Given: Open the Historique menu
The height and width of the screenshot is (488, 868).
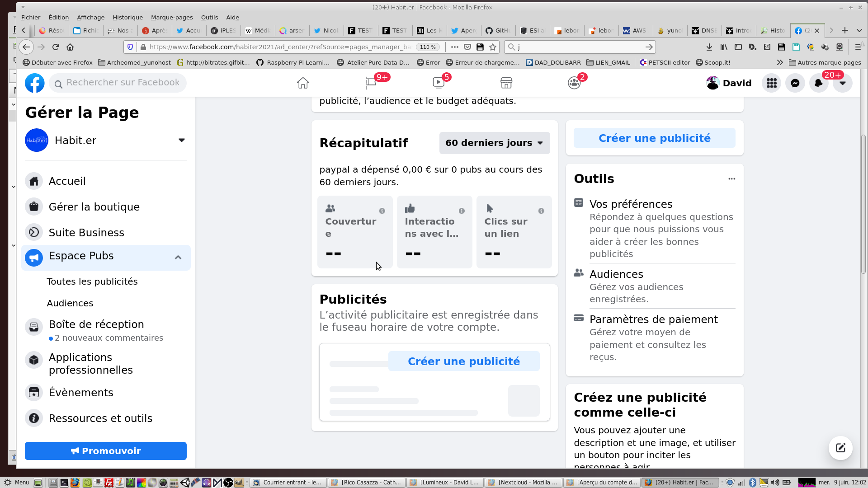Looking at the screenshot, I should (127, 17).
